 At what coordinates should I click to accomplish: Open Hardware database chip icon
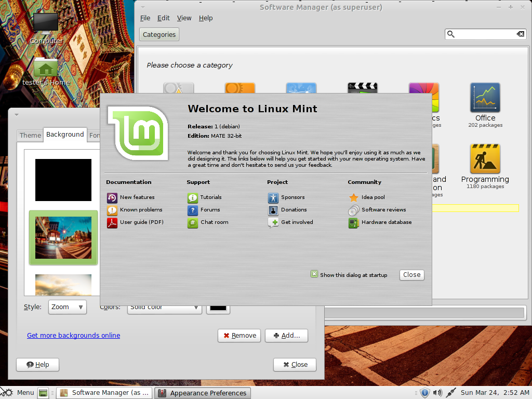[353, 223]
